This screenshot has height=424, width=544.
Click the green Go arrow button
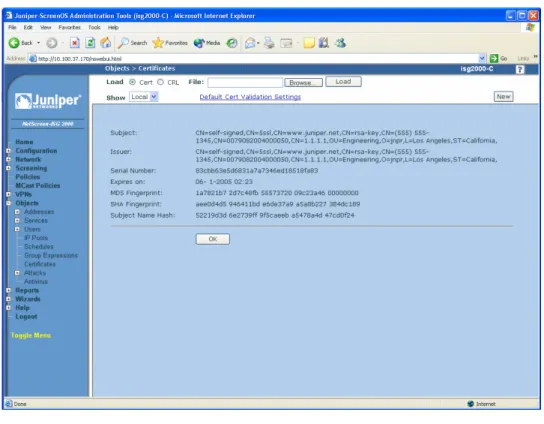point(494,58)
